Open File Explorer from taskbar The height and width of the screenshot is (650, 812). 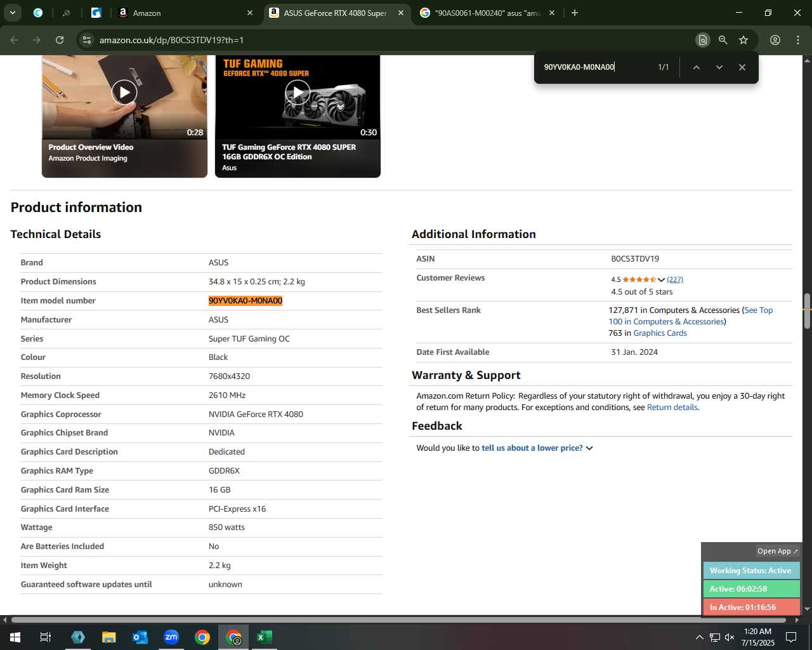109,637
